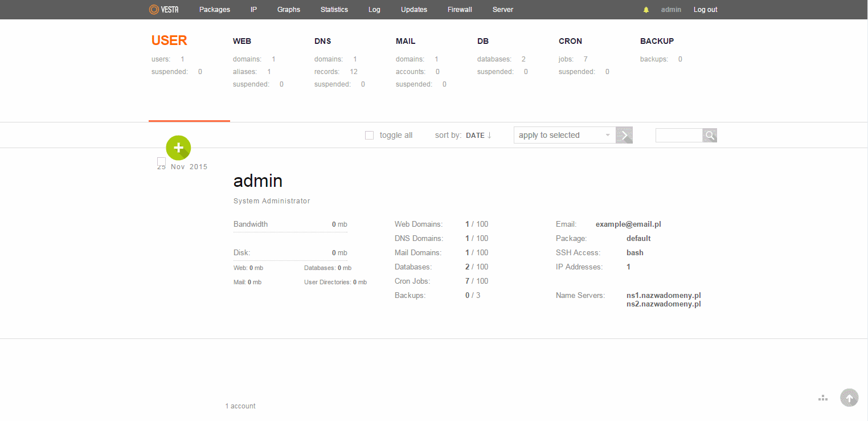The image size is (868, 421).
Task: Click the admin username heading
Action: click(258, 181)
